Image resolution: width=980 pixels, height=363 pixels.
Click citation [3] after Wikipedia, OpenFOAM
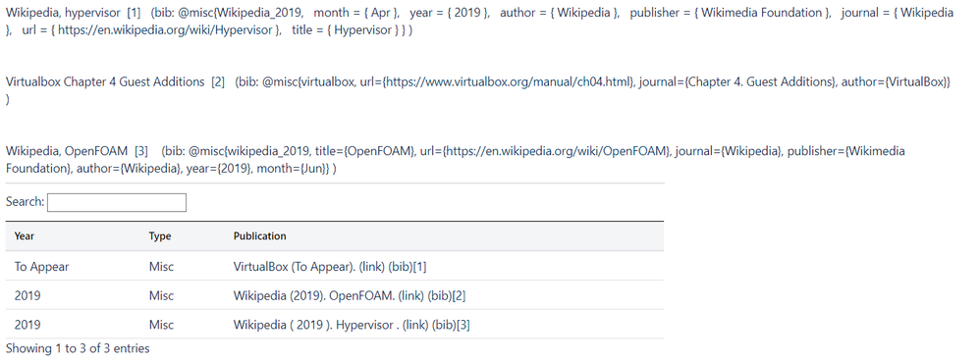(x=141, y=151)
